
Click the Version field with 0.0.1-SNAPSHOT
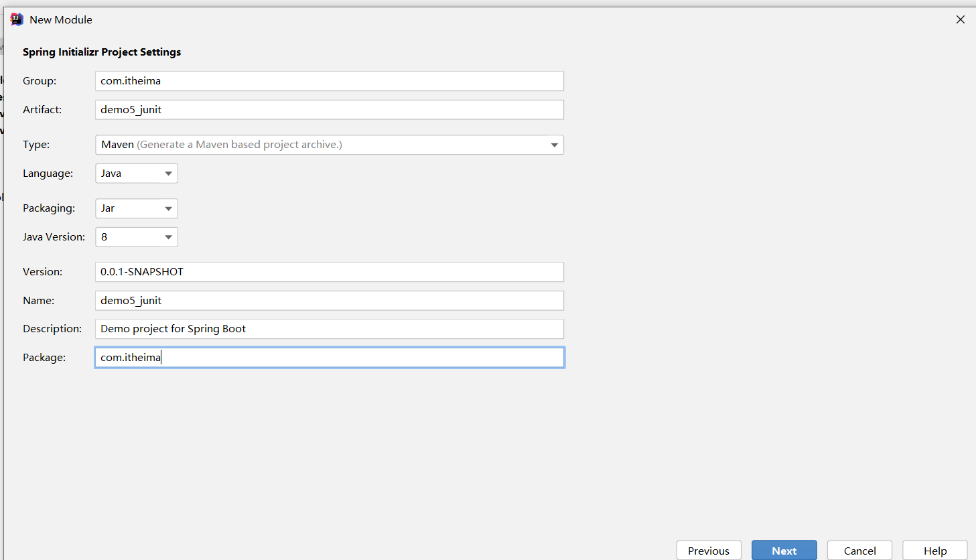tap(329, 272)
